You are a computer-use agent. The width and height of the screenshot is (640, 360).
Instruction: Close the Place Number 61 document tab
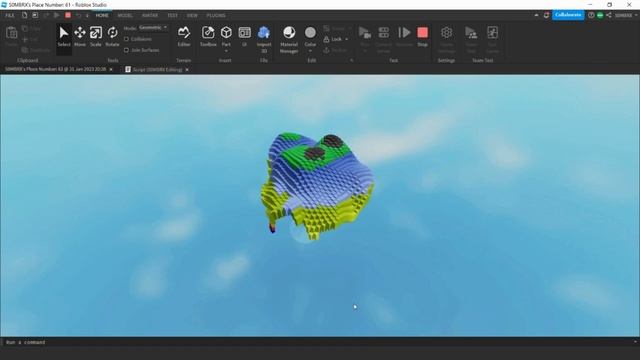(x=111, y=70)
